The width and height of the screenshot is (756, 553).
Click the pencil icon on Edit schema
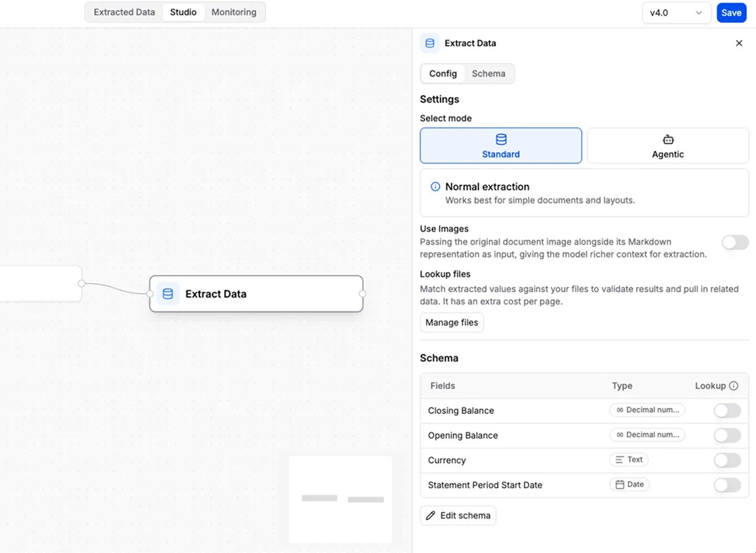(431, 516)
